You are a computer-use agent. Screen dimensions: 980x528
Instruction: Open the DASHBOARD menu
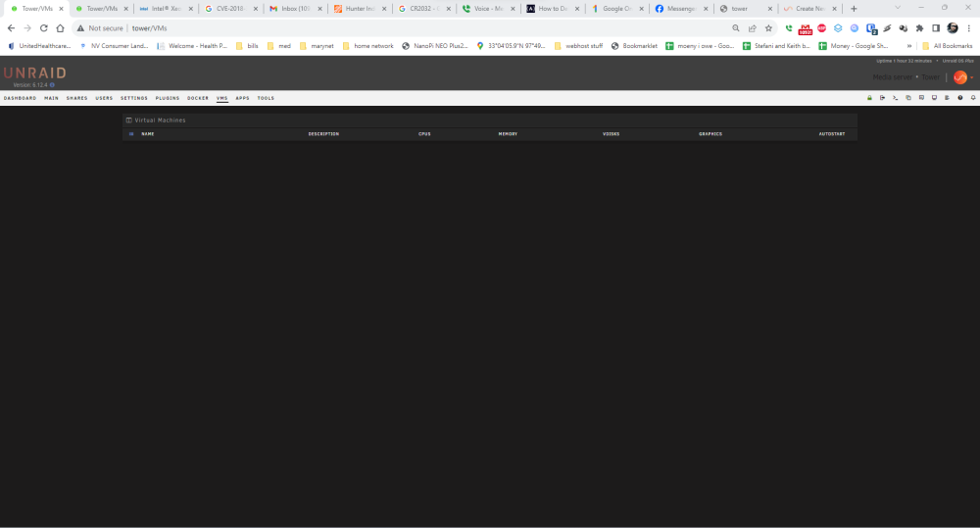pyautogui.click(x=20, y=98)
